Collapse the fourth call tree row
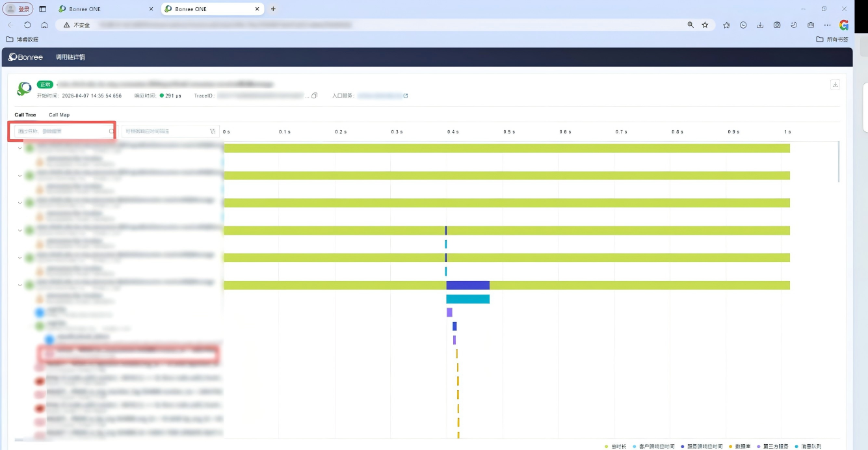Viewport: 868px width, 450px height. tap(20, 230)
